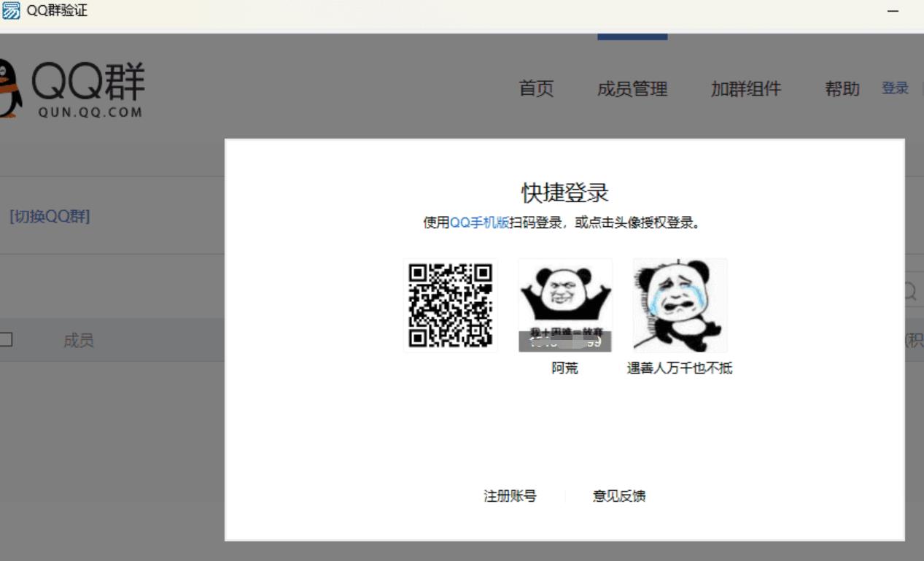
Task: Open the 帮助 navigation item
Action: [842, 89]
